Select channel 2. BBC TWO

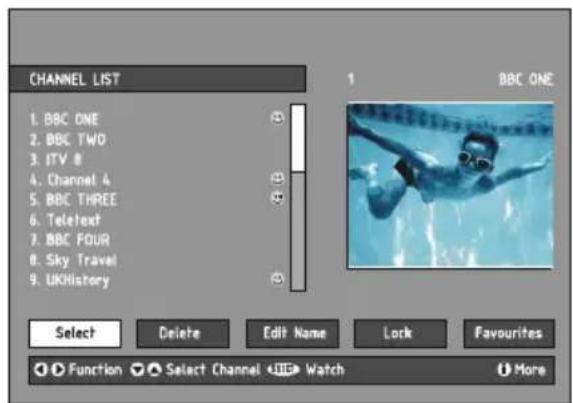[68, 140]
